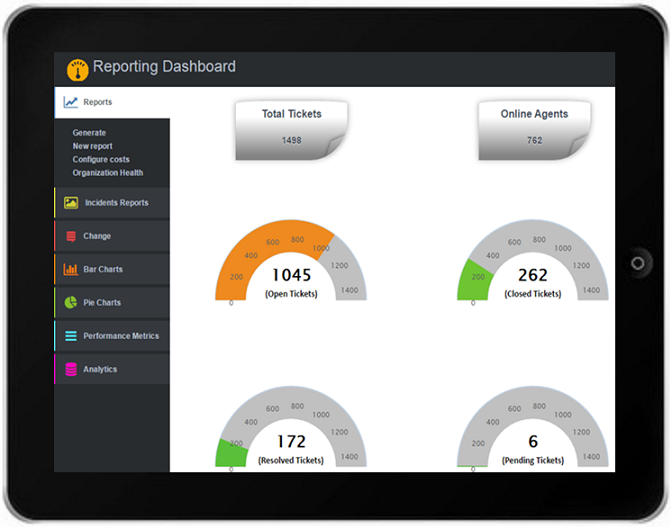Click the Bar Charts icon
Viewport: 671px width, 527px height.
tap(70, 269)
